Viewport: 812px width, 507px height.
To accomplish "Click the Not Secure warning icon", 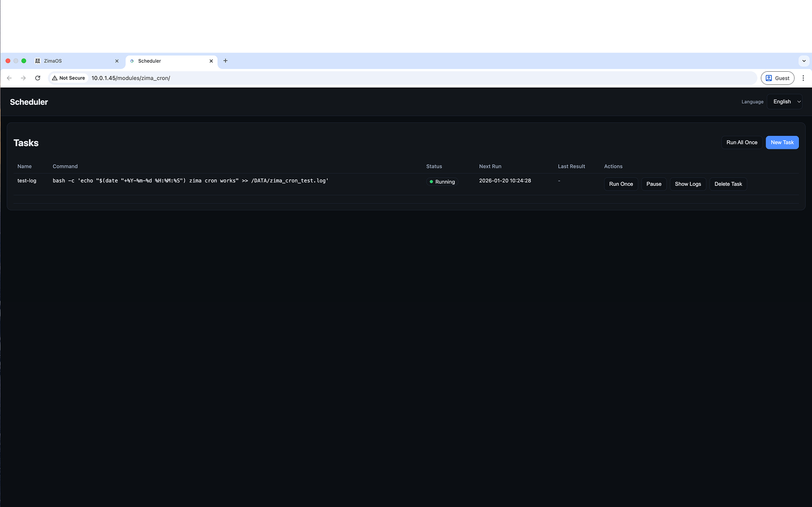I will tap(55, 78).
